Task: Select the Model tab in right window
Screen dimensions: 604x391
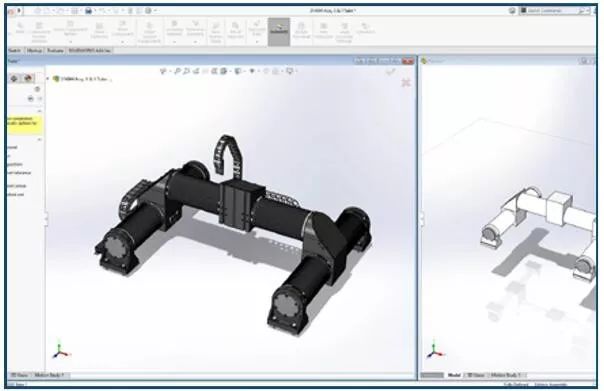Action: (x=454, y=375)
